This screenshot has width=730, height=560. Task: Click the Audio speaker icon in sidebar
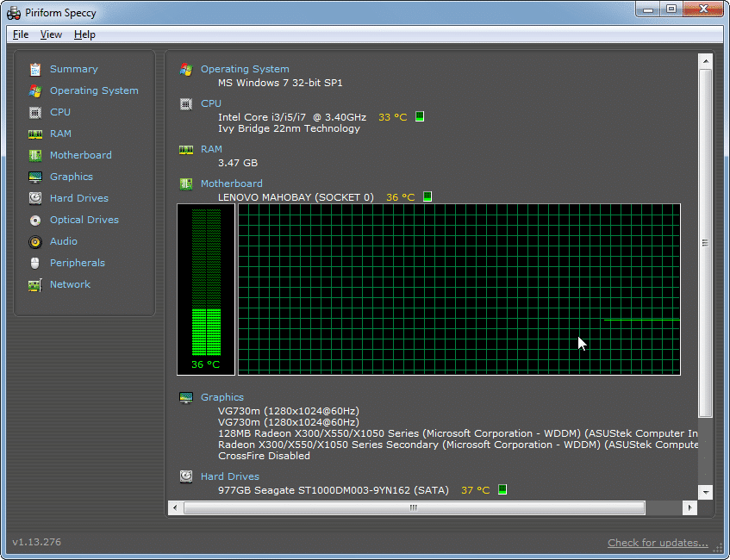pos(35,241)
